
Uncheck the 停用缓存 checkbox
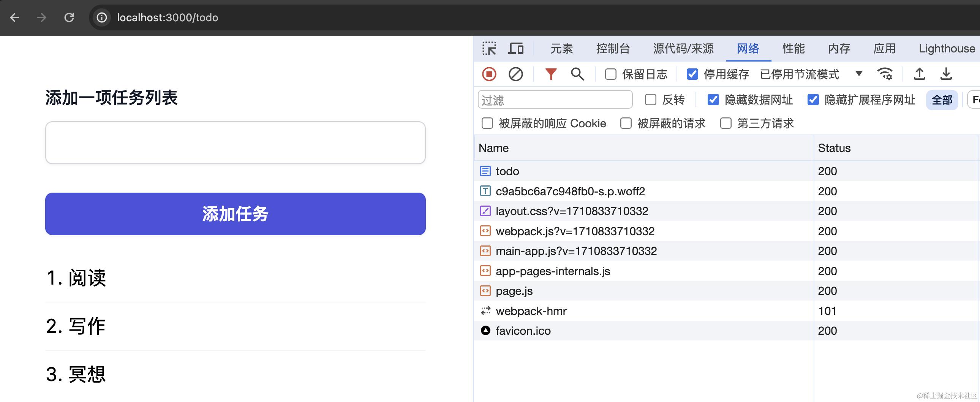[692, 74]
